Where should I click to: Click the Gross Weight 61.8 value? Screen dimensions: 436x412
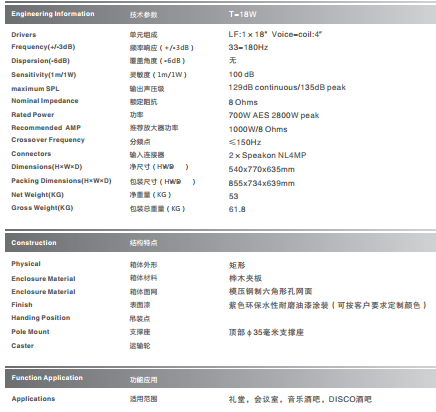pyautogui.click(x=237, y=209)
